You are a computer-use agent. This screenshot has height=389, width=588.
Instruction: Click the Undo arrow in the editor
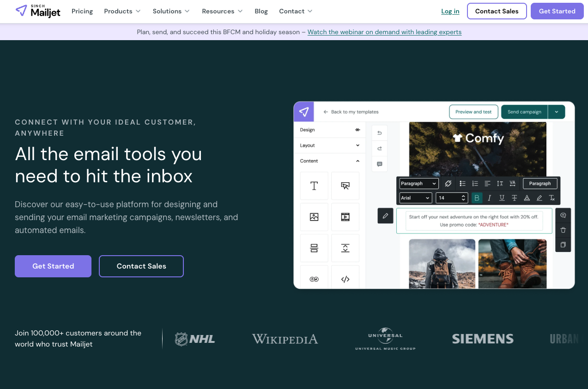pyautogui.click(x=380, y=133)
